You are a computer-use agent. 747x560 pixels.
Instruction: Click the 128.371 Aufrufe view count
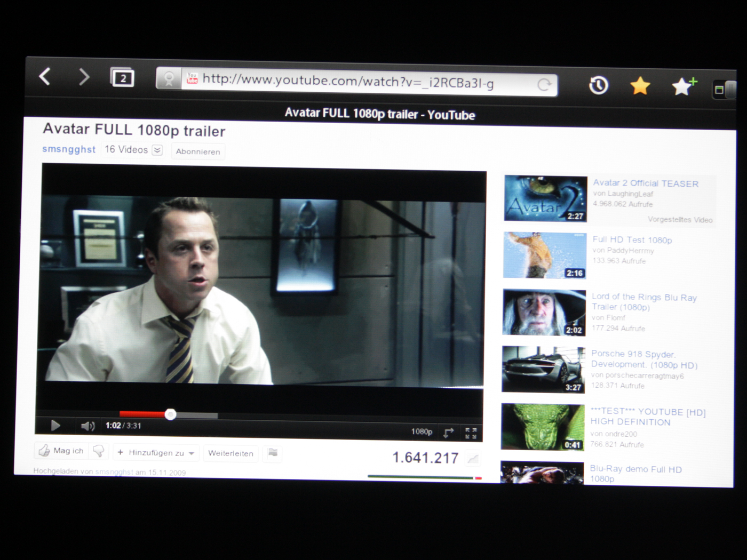[x=617, y=386]
